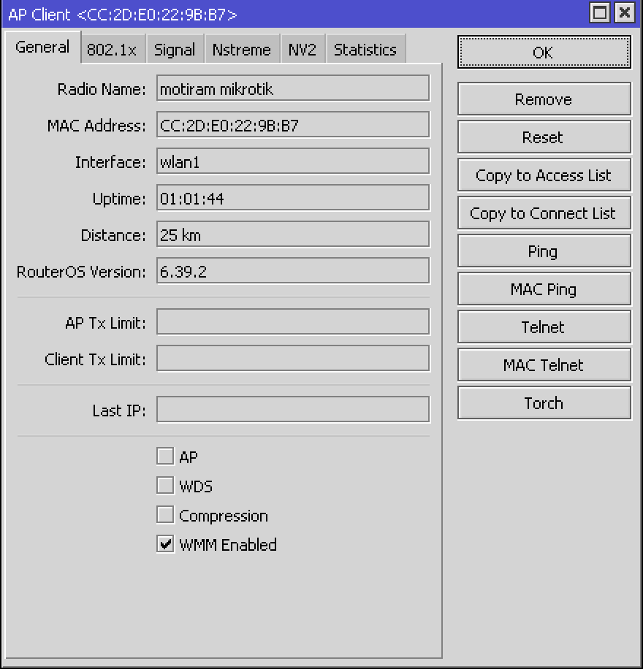The image size is (643, 672).
Task: Disable WMM Enabled
Action: click(x=165, y=543)
